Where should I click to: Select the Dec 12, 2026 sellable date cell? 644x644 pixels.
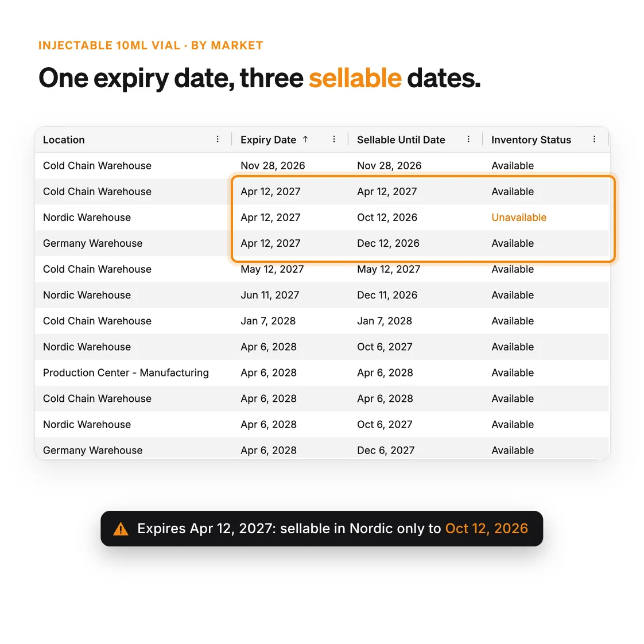[x=388, y=243]
